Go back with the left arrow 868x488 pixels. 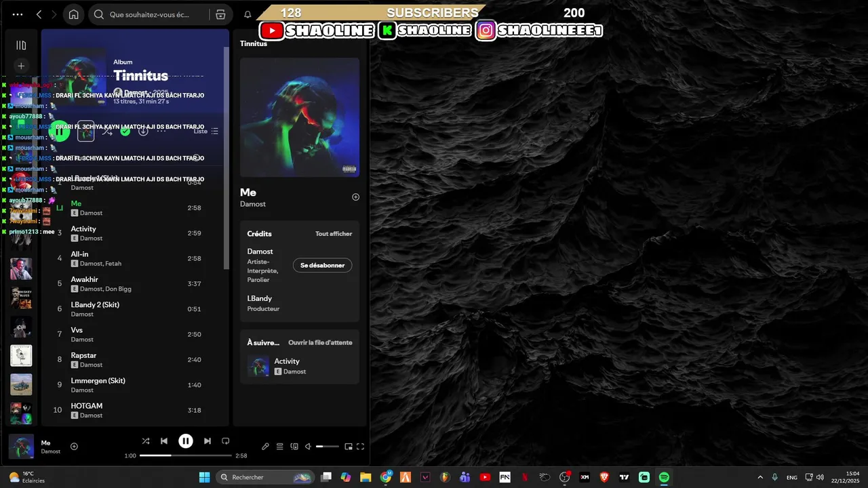click(39, 14)
